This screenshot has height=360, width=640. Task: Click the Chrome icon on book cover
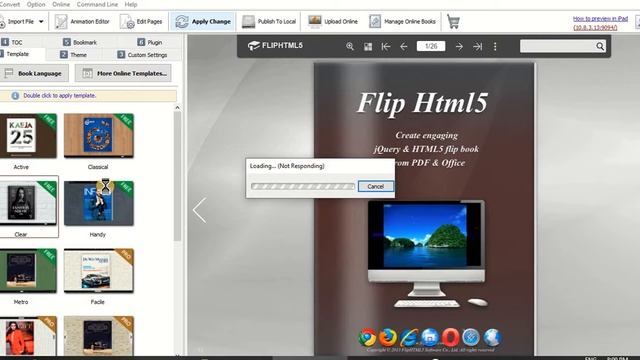(x=367, y=338)
